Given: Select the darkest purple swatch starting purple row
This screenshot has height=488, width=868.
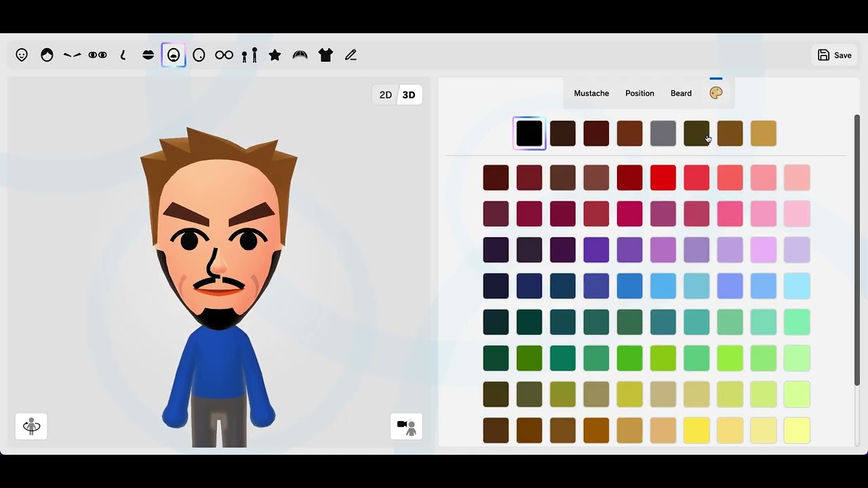Looking at the screenshot, I should click(496, 250).
